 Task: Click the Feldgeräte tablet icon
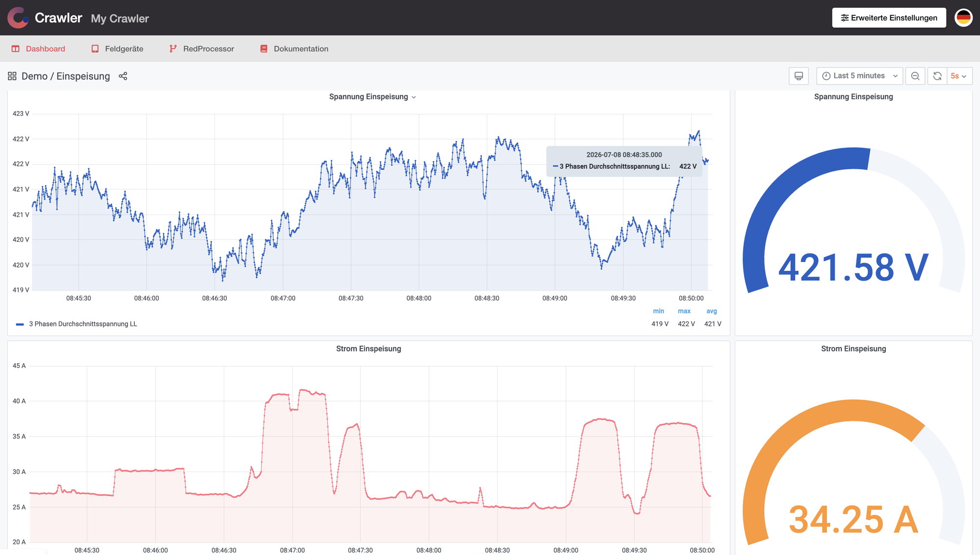click(x=95, y=49)
